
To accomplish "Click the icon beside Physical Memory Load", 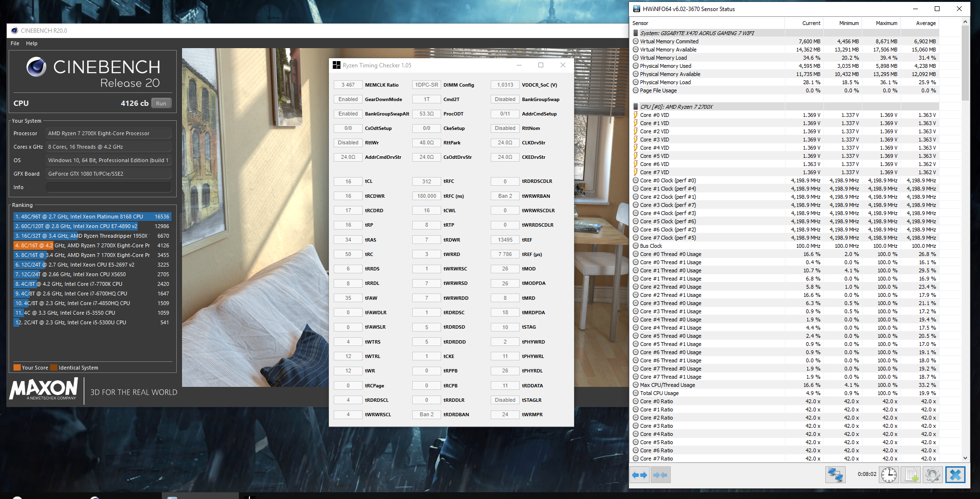I will 636,82.
